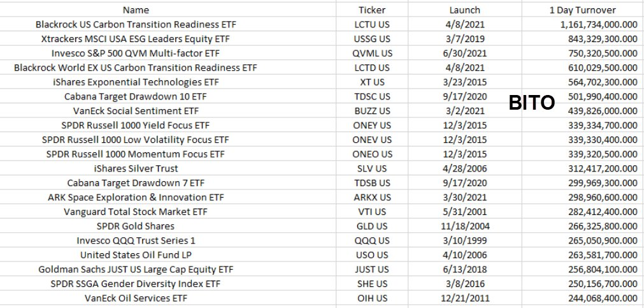
Task: Select the BUZZ US ticker cell
Action: click(372, 111)
